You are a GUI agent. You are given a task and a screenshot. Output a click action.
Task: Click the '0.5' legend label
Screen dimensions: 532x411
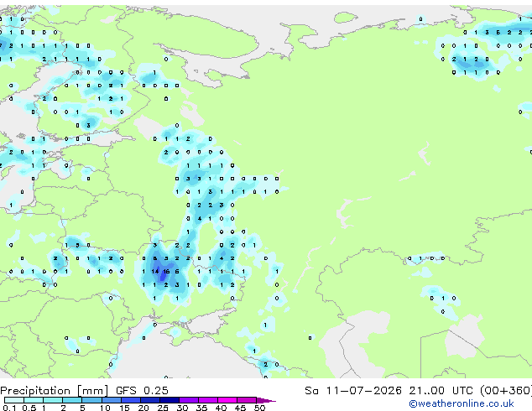coord(29,408)
